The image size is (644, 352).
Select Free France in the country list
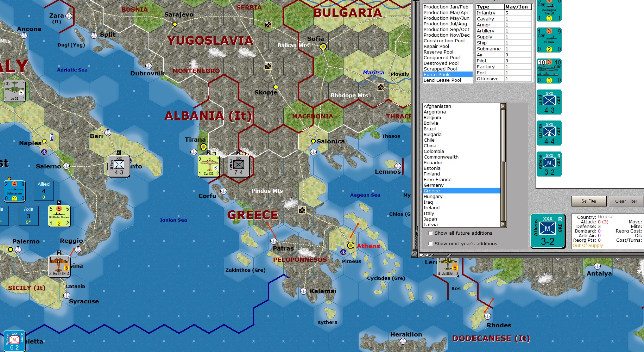click(461, 179)
